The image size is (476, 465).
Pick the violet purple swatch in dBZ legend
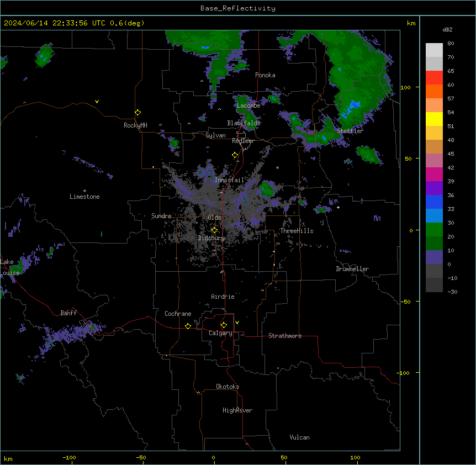(x=434, y=188)
